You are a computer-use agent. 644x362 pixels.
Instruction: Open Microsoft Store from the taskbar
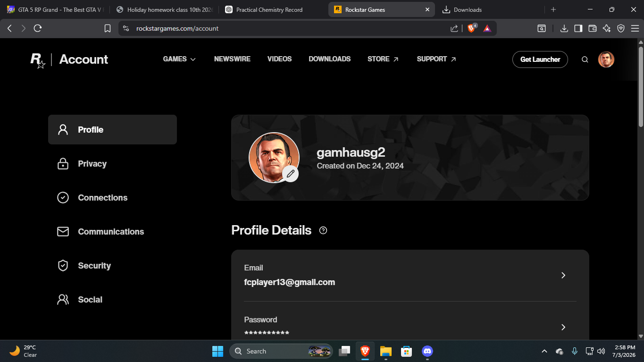tap(407, 351)
